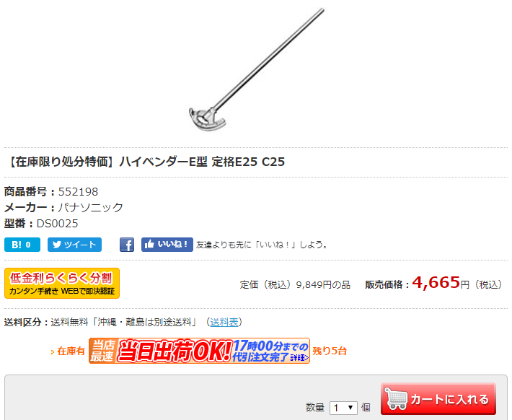Viewport: 512px width, 420px height.
Task: Click the Twitter tweet button
Action: click(74, 245)
